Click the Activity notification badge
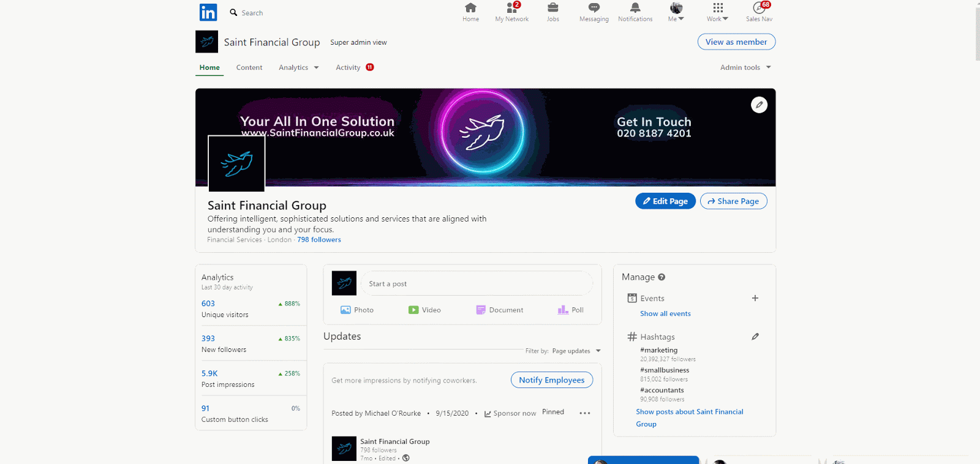 (370, 67)
